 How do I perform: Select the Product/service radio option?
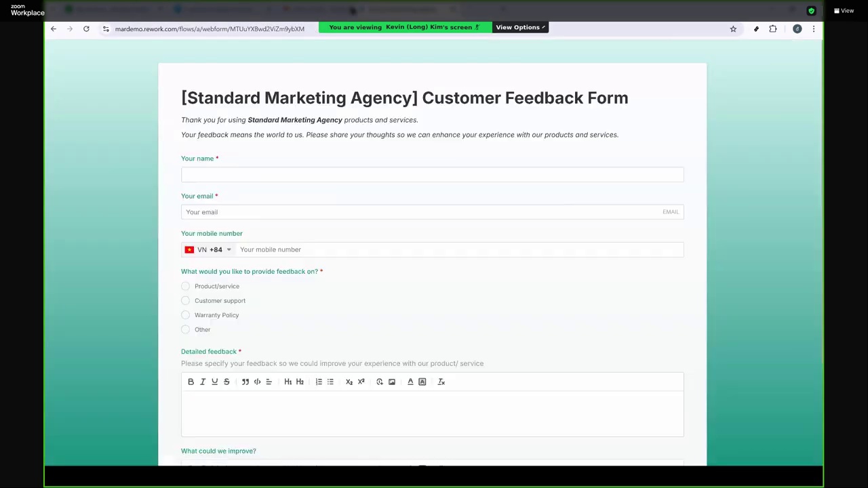pyautogui.click(x=186, y=286)
